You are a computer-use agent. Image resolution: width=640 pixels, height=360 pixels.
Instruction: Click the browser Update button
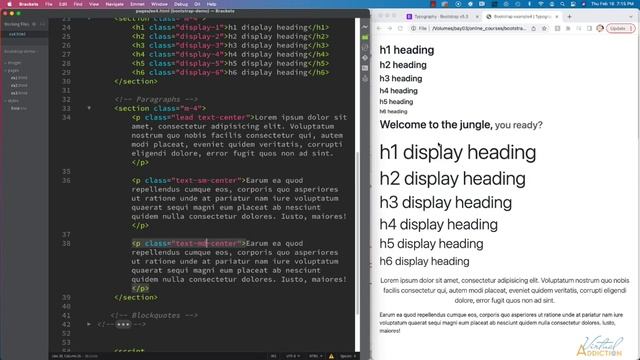coord(620,28)
